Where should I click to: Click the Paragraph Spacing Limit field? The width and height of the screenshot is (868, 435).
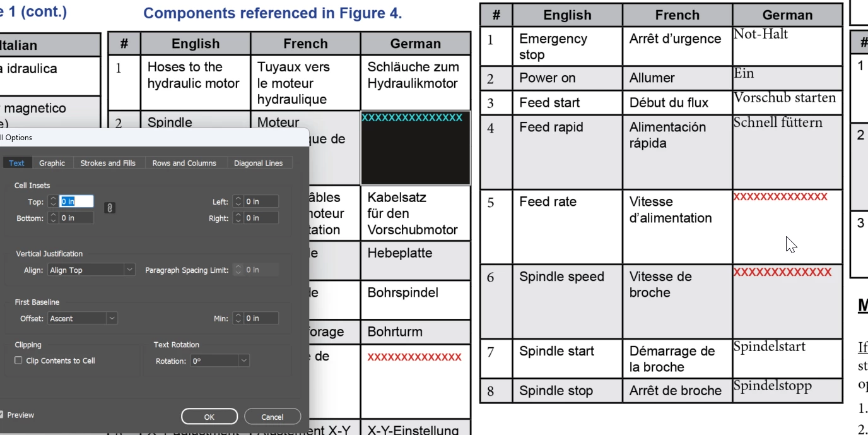[x=261, y=270]
